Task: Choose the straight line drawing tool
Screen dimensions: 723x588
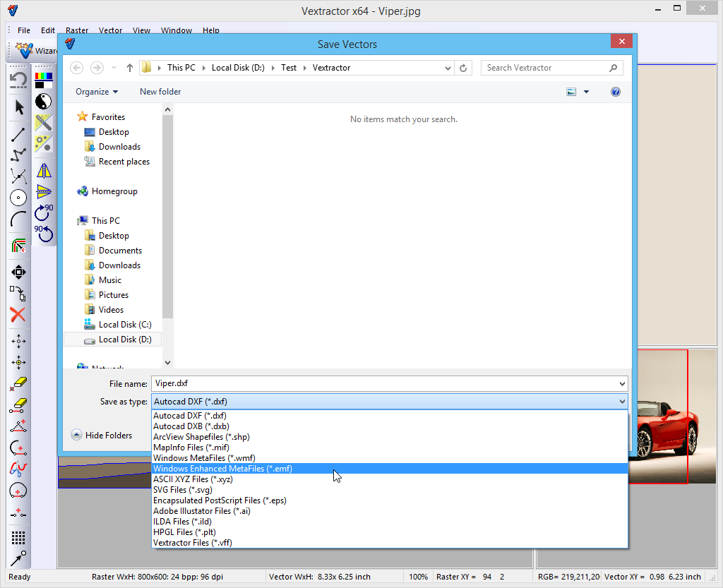Action: [x=19, y=136]
